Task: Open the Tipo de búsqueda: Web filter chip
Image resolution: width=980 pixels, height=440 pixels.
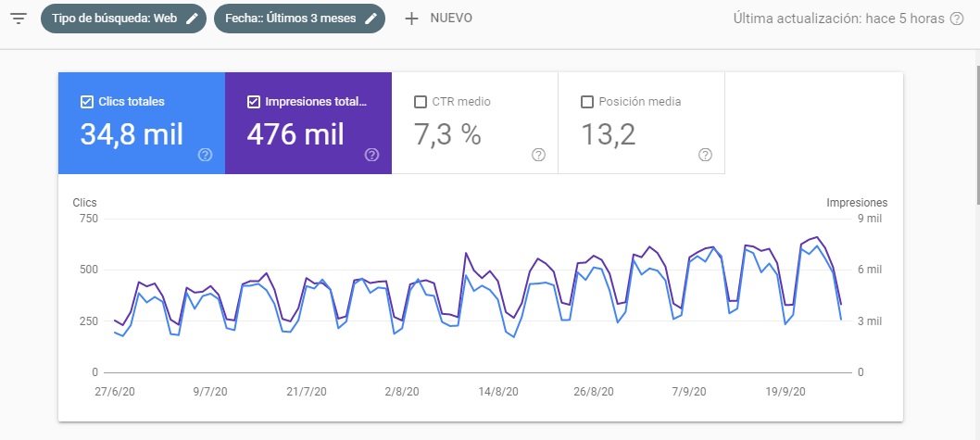Action: click(x=124, y=19)
